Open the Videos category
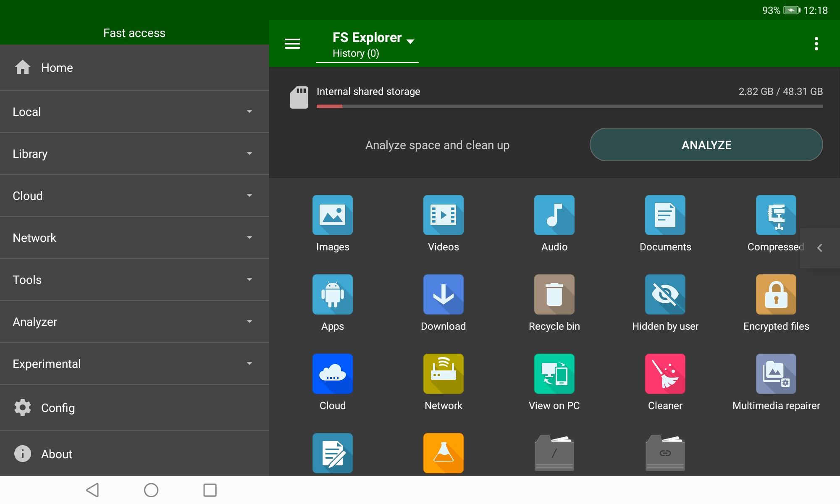This screenshot has height=504, width=840. (443, 215)
